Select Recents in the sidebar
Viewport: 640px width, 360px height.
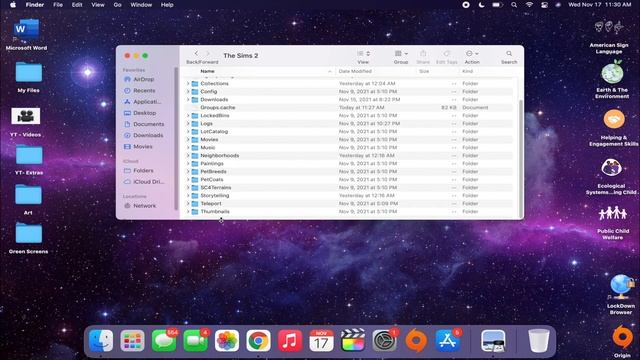pos(140,90)
